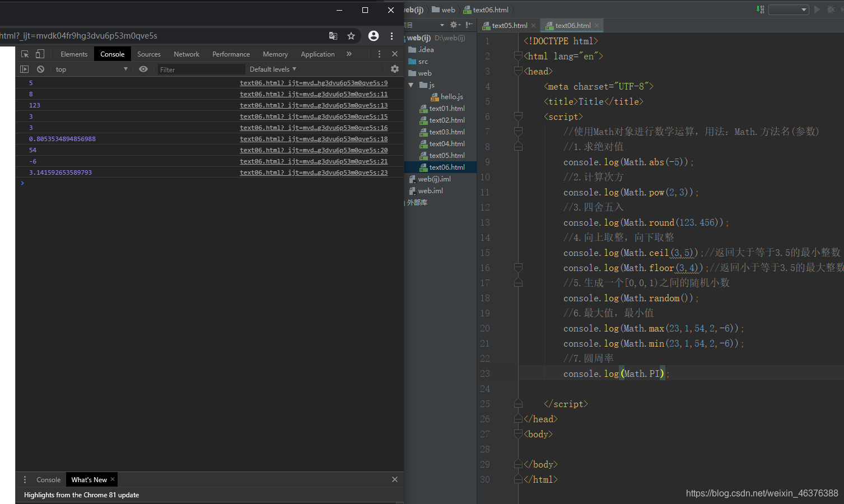Collapse project panel with hide icon
Image resolution: width=844 pixels, height=504 pixels.
click(469, 25)
